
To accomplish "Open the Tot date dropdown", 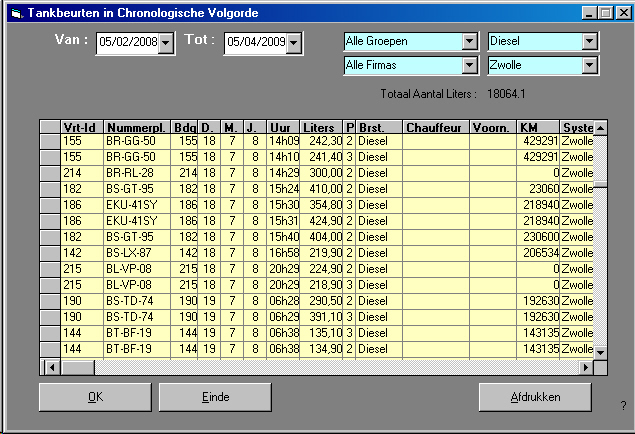I will (x=295, y=43).
